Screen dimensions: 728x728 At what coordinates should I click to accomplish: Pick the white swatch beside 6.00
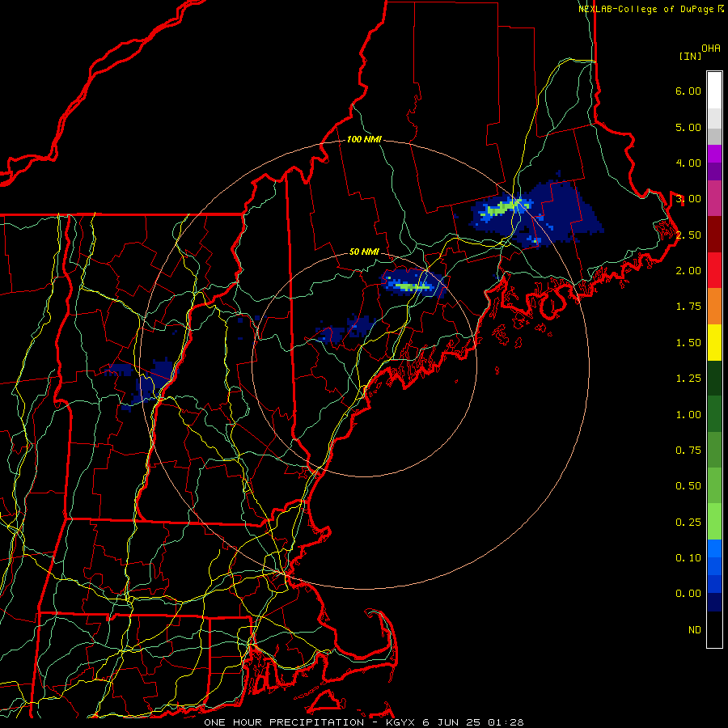click(714, 91)
